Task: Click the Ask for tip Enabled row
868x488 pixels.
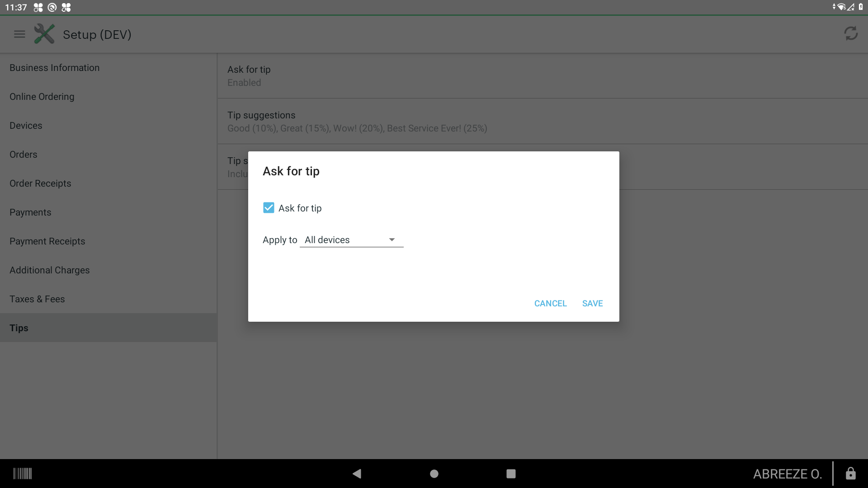Action: pos(542,76)
